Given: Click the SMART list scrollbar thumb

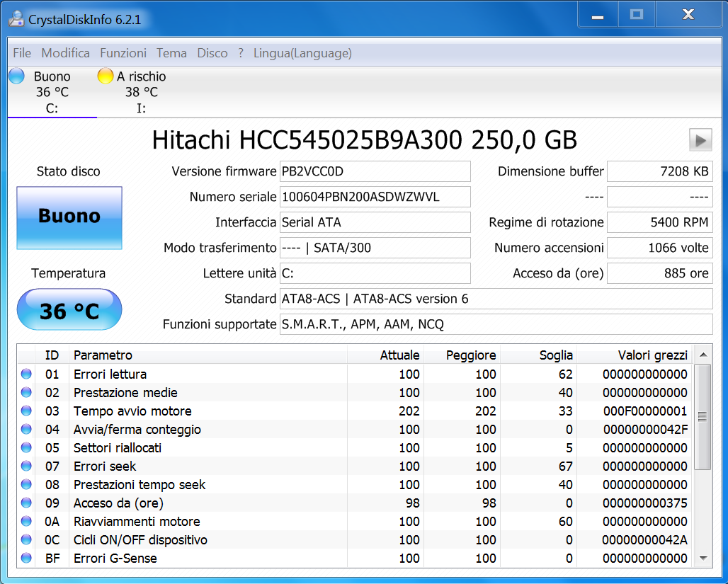Looking at the screenshot, I should [703, 417].
